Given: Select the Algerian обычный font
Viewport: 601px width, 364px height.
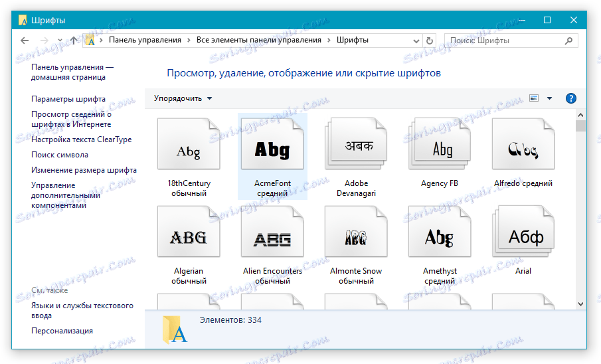Looking at the screenshot, I should 189,244.
